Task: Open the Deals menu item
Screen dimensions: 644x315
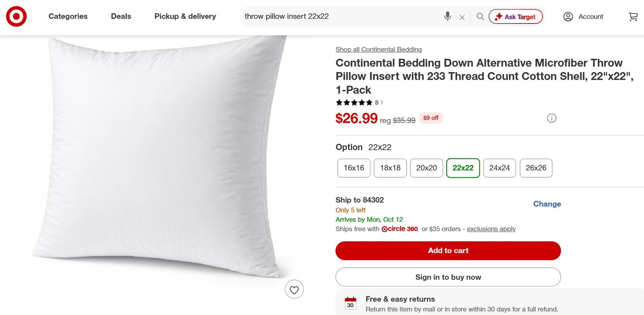Action: point(121,16)
